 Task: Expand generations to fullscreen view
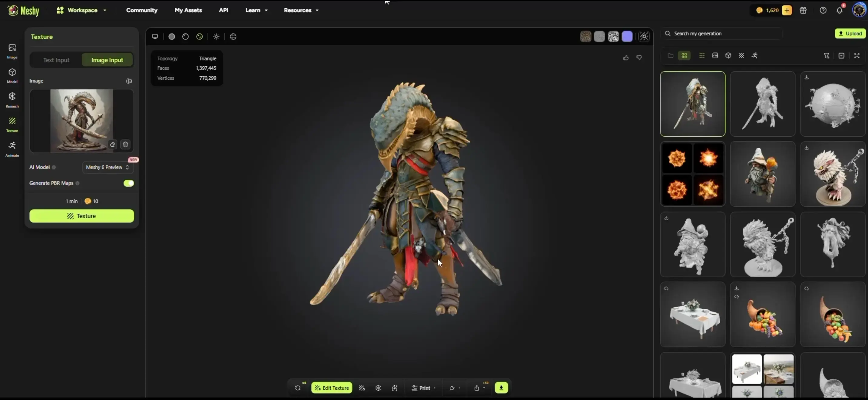click(857, 55)
